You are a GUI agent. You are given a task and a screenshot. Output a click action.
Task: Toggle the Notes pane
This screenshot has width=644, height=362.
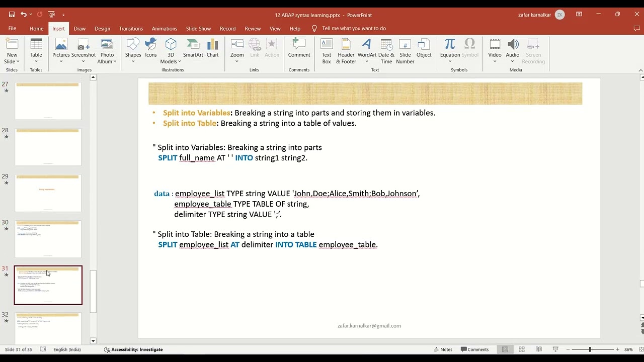tap(443, 349)
